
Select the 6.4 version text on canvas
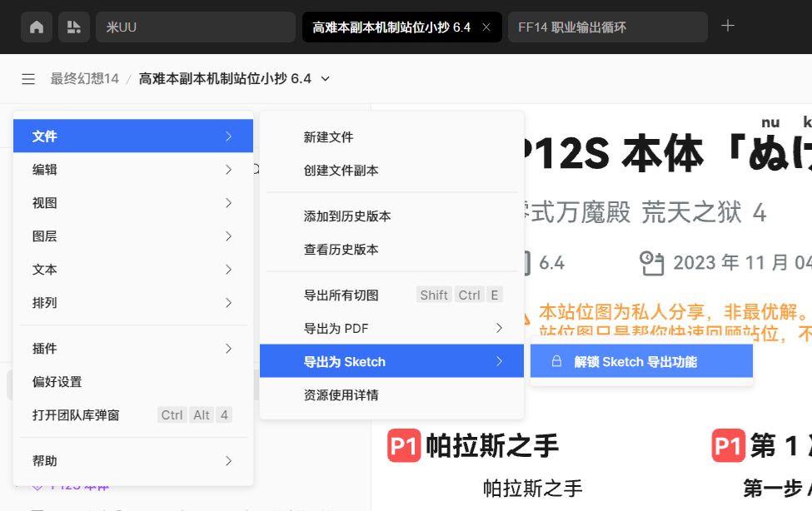pyautogui.click(x=551, y=263)
